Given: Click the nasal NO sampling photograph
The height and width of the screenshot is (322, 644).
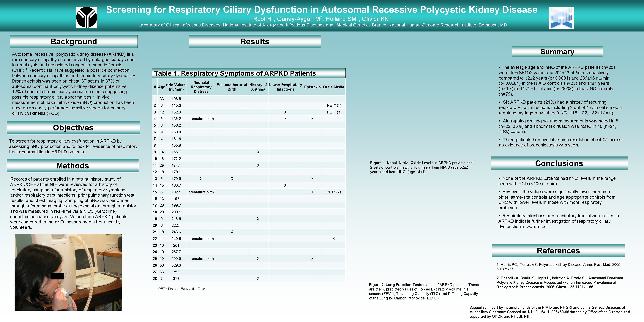Looking at the screenshot, I should click(x=68, y=272).
